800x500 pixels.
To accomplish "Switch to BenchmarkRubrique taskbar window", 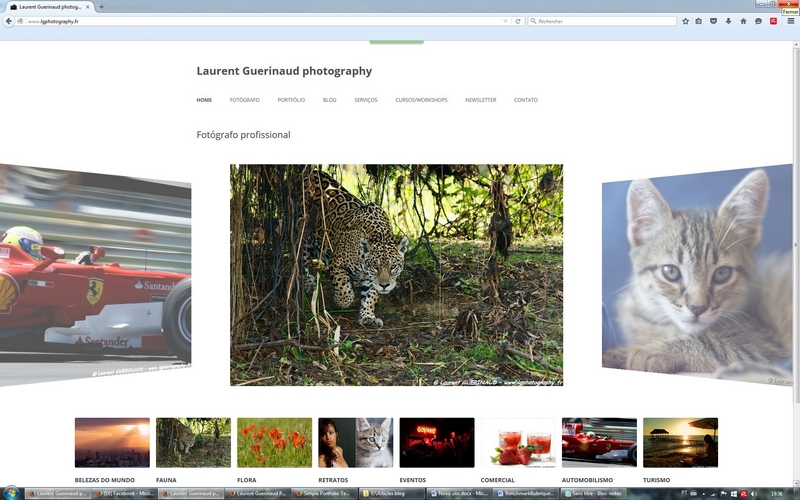I will (x=526, y=494).
